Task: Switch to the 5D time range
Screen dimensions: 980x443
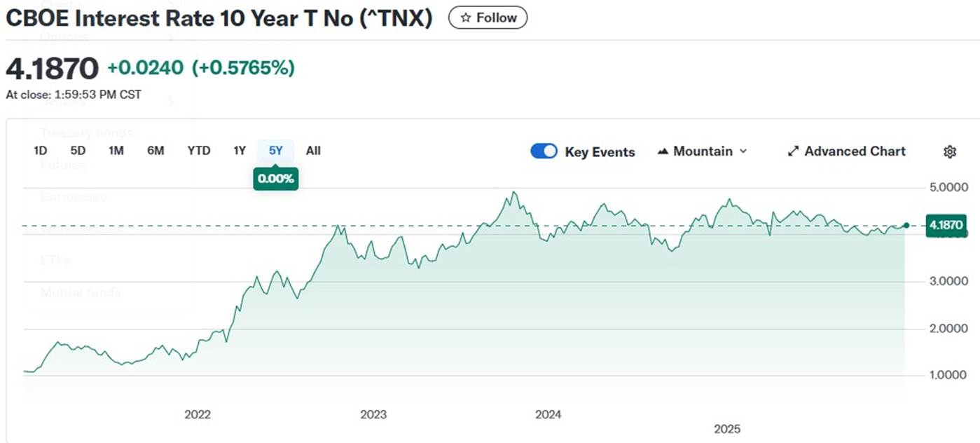Action: click(x=78, y=151)
